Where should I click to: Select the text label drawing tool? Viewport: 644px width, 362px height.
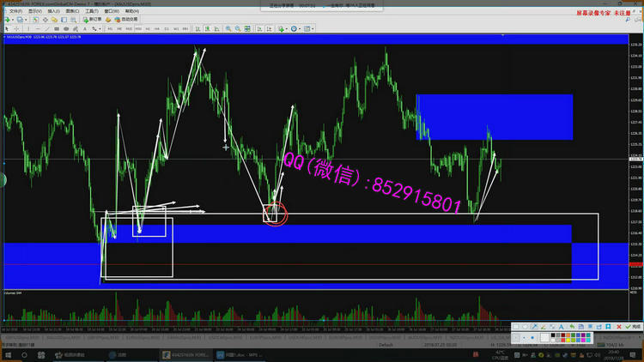click(x=84, y=28)
